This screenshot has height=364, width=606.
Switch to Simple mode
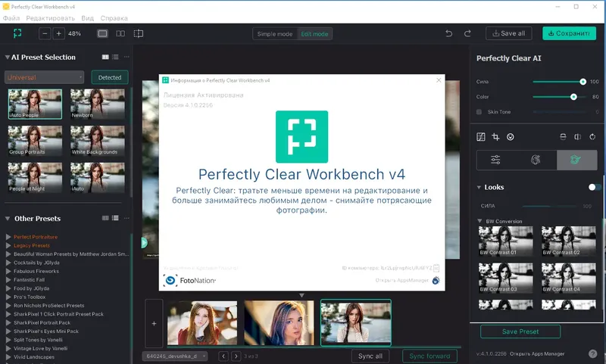pyautogui.click(x=275, y=34)
